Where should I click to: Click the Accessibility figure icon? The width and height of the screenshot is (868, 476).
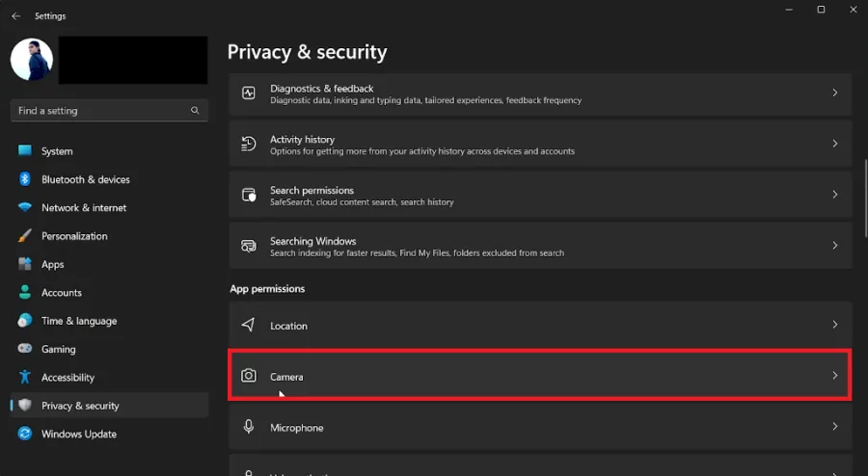25,377
